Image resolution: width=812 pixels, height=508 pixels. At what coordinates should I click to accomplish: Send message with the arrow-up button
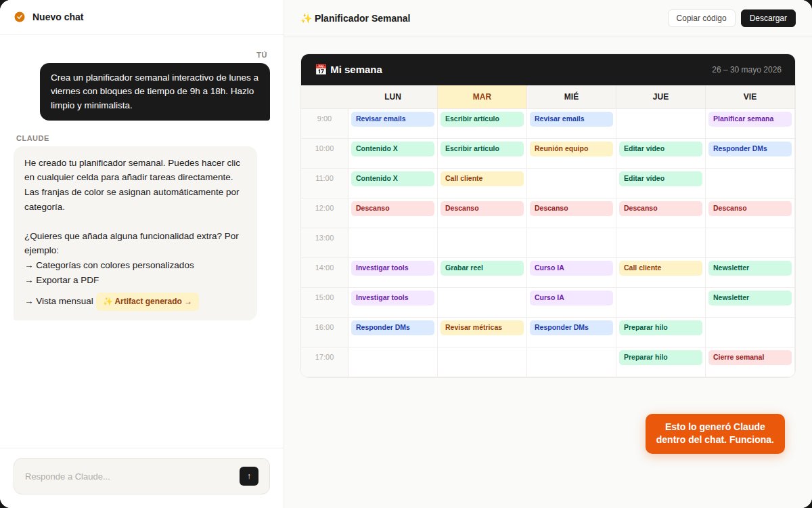(x=249, y=476)
